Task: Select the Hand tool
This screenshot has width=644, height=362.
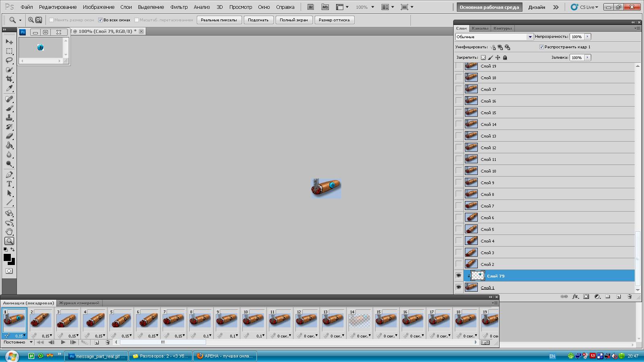Action: tap(9, 232)
